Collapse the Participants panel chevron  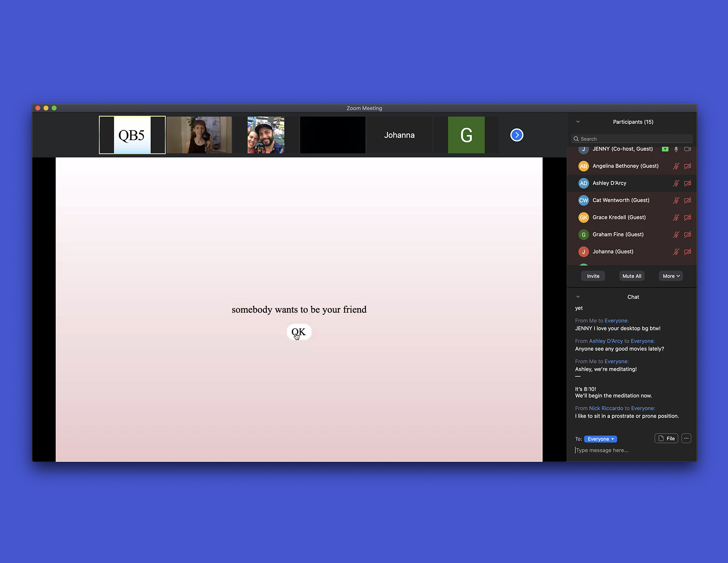pyautogui.click(x=578, y=122)
